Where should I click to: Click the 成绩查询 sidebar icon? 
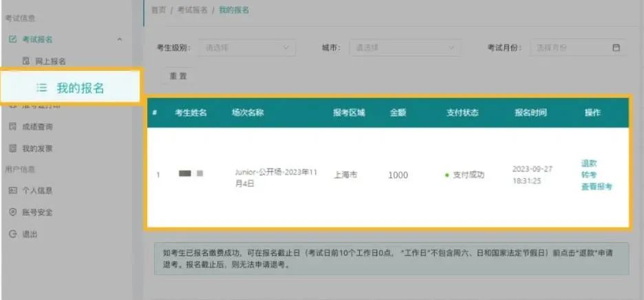(x=12, y=127)
